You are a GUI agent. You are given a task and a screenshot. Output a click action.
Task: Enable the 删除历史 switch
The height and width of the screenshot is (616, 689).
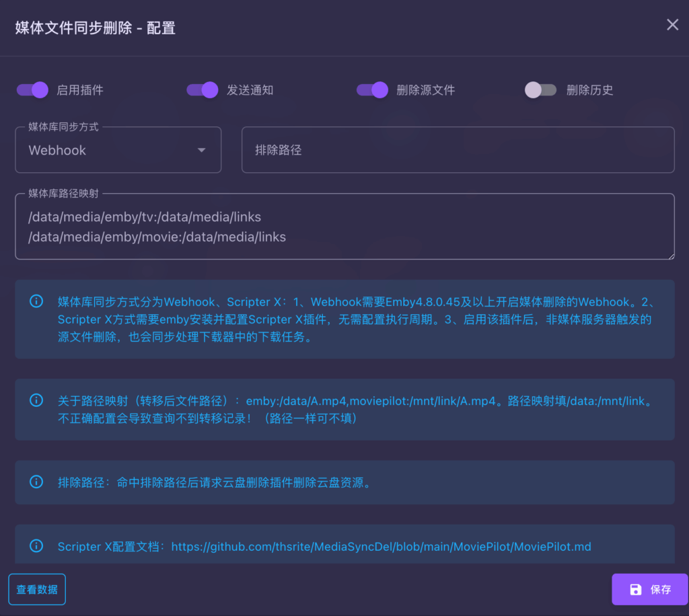click(x=540, y=90)
